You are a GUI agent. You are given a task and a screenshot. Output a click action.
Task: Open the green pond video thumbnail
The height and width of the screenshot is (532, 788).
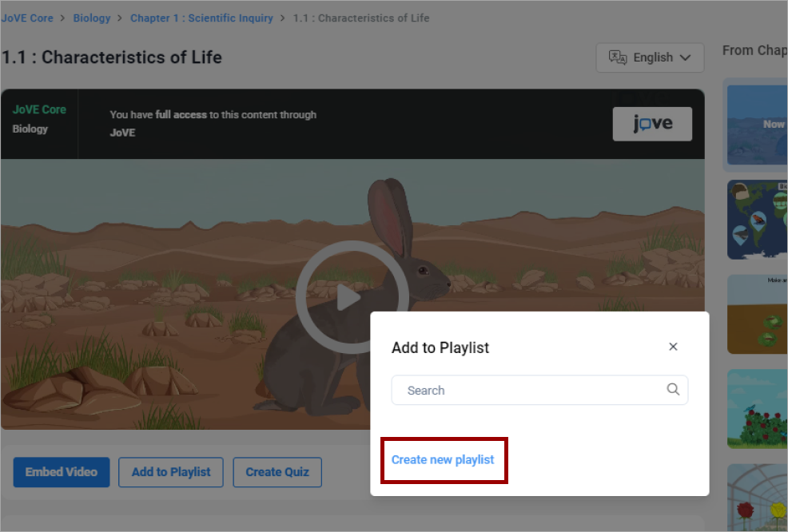756,314
